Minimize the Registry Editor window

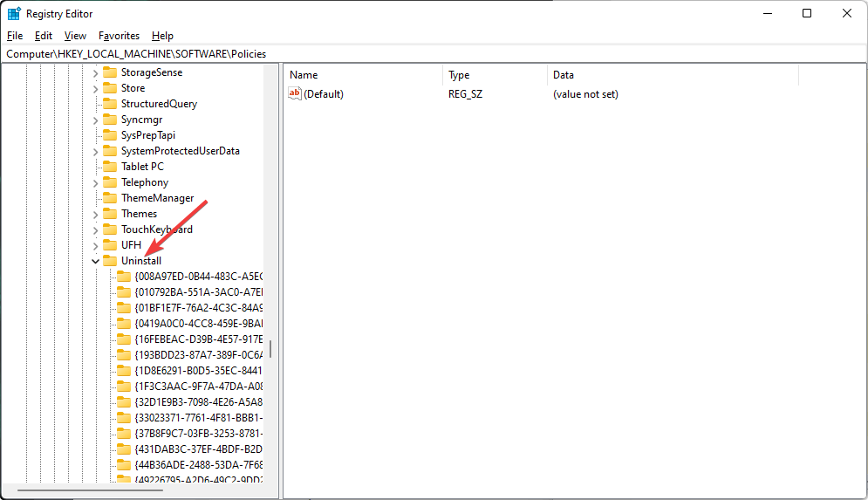point(768,13)
